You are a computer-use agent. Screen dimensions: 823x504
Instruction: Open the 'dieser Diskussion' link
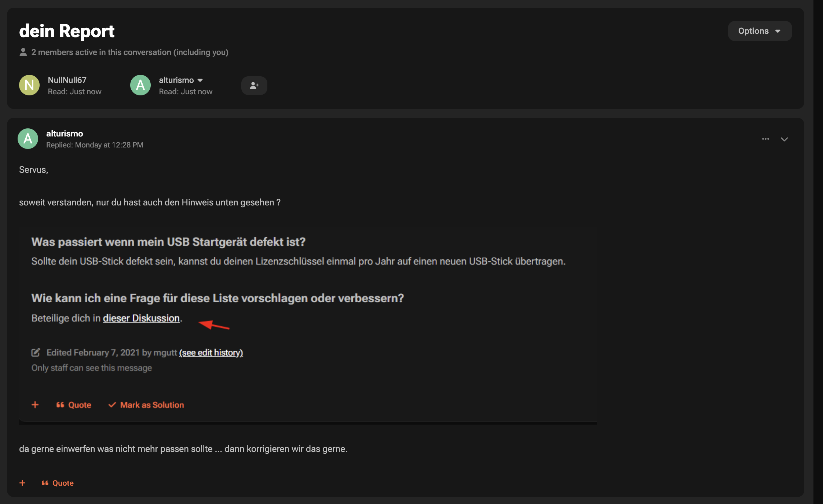pos(141,318)
